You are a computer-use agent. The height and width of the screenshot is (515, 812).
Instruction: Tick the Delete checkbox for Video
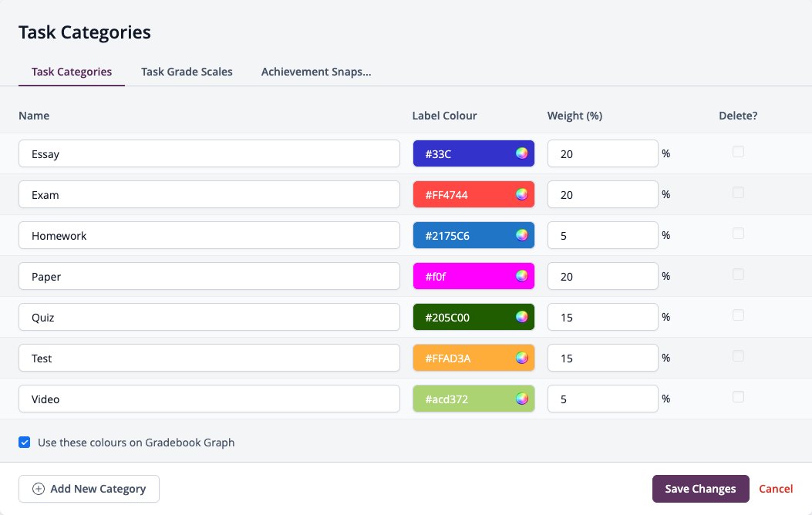click(x=738, y=397)
